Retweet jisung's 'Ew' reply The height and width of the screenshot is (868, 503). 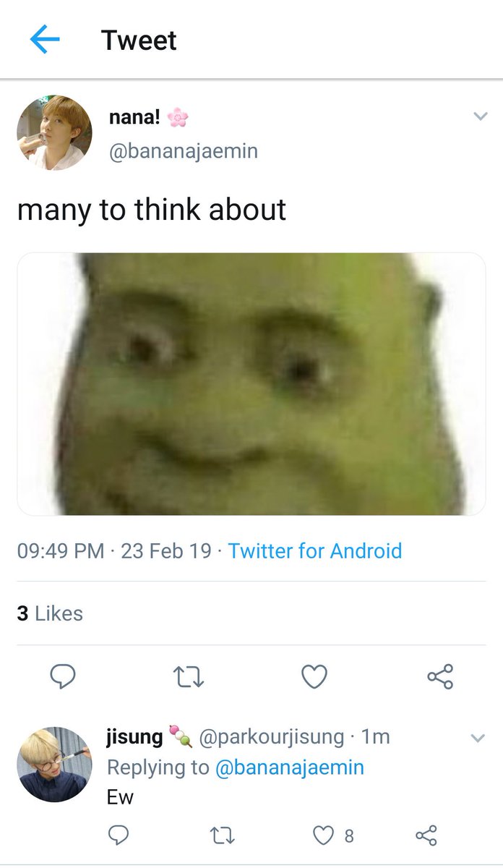pyautogui.click(x=220, y=836)
